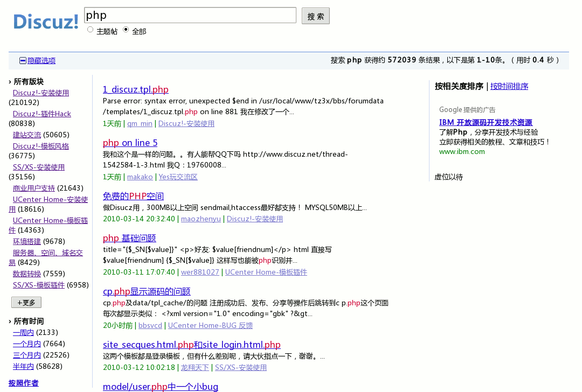This screenshot has height=392, width=582.
Task: Click the Discuz! logo
Action: (x=46, y=22)
